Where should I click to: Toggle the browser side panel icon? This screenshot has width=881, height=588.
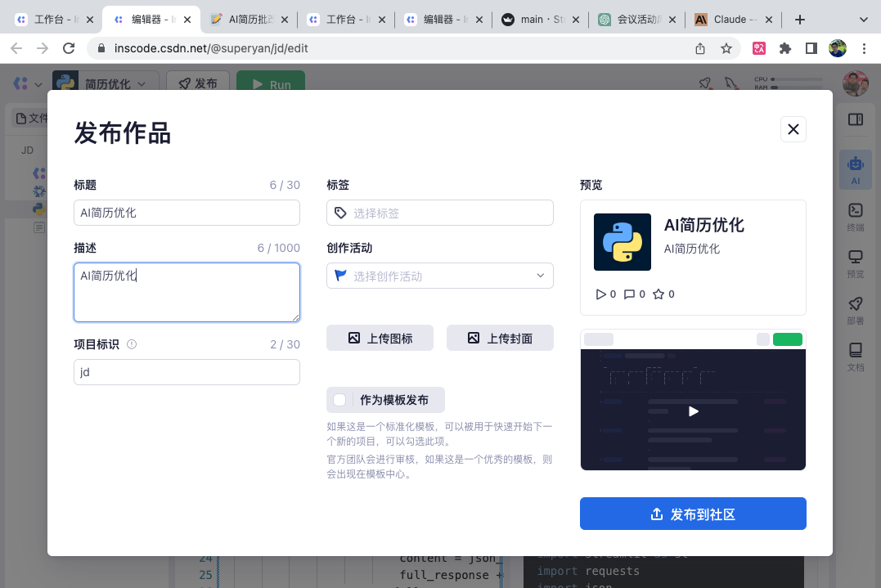811,48
